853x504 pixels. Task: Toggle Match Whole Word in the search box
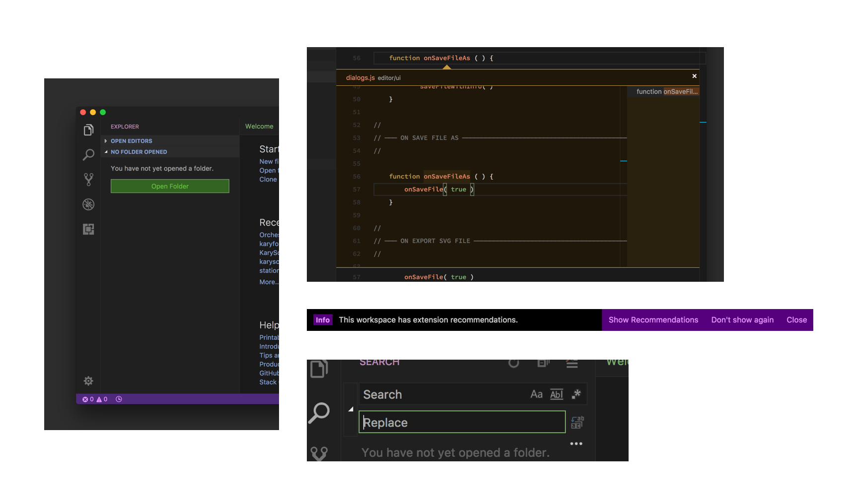[557, 394]
